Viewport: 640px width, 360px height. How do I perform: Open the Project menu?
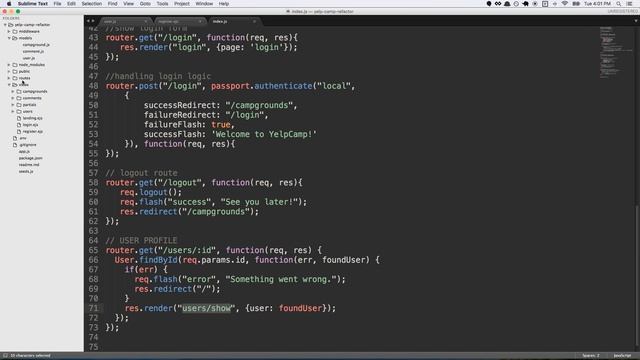(182, 4)
